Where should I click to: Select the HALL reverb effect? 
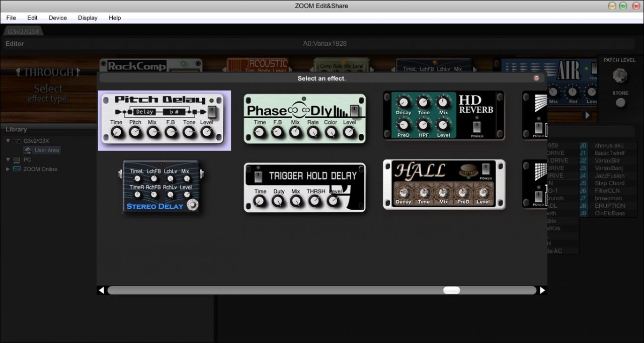point(444,184)
